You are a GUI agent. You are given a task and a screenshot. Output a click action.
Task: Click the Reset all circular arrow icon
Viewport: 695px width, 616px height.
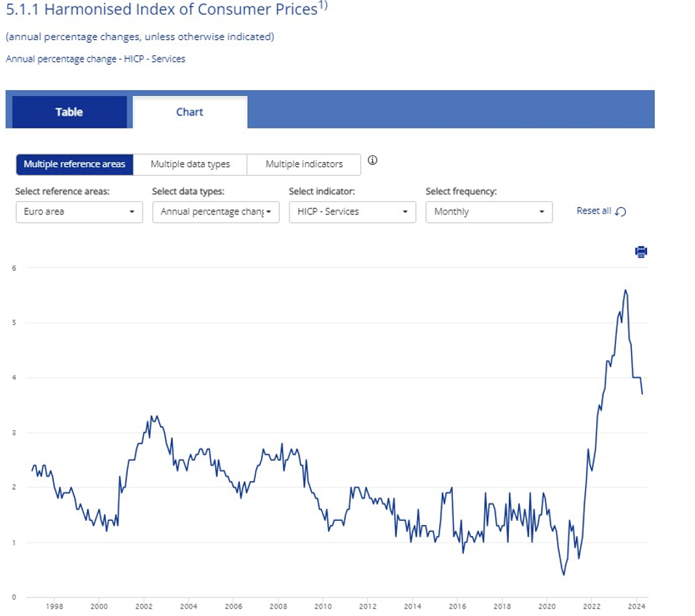pyautogui.click(x=621, y=211)
